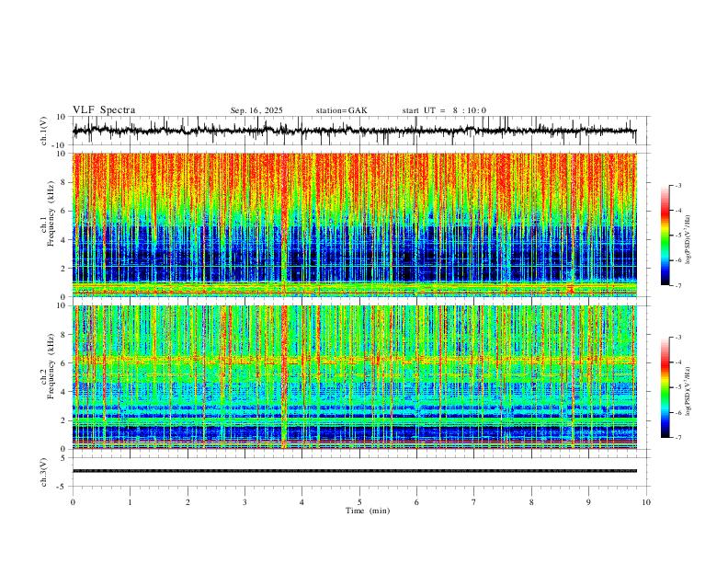The width and height of the screenshot is (728, 563).
Task: Click the "ch.1(V)" waveform axis label
Action: (44, 131)
